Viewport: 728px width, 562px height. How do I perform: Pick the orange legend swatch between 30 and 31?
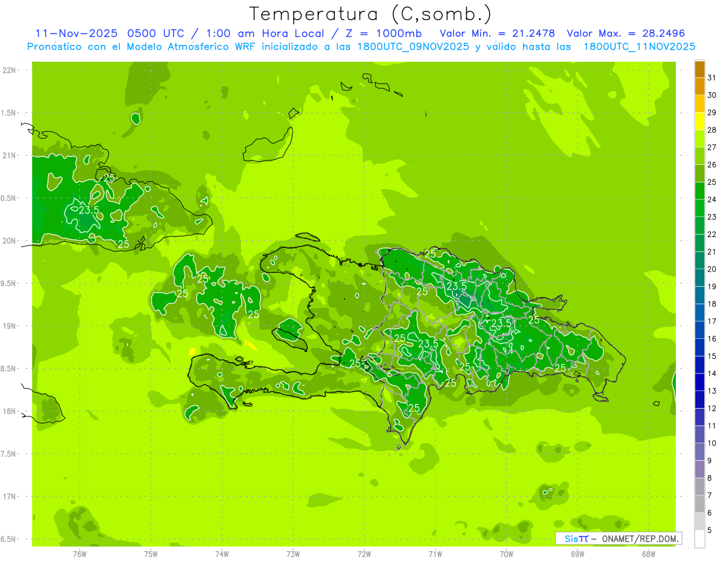pyautogui.click(x=699, y=86)
